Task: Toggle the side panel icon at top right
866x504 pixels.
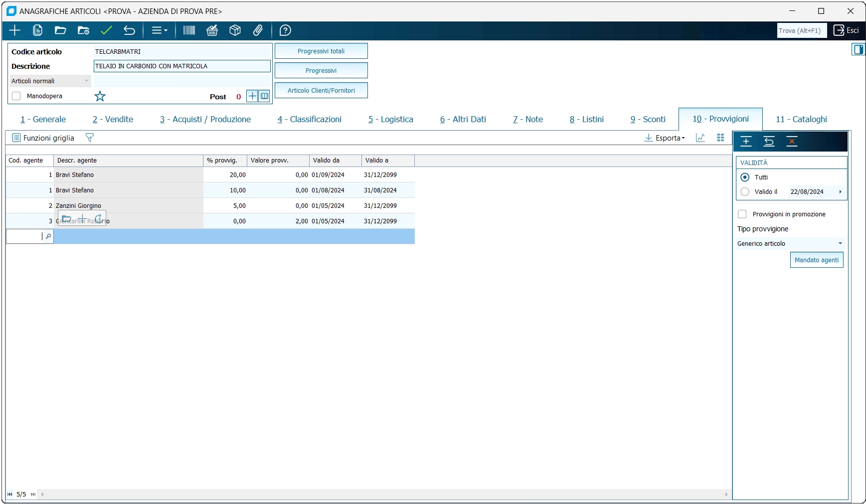Action: click(858, 49)
